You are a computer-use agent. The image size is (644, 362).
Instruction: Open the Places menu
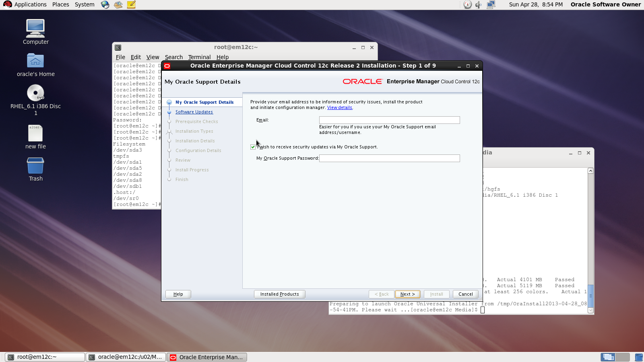coord(60,4)
